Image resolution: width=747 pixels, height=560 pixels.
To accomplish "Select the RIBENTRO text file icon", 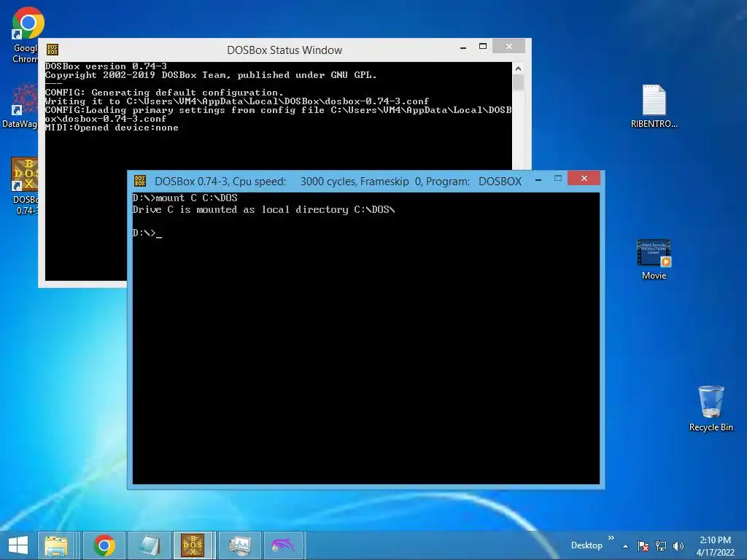I will pos(654,106).
